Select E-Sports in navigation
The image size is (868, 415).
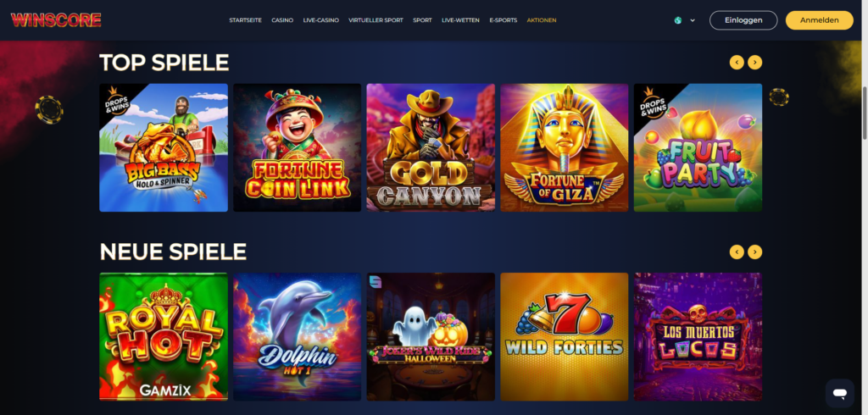[x=504, y=20]
